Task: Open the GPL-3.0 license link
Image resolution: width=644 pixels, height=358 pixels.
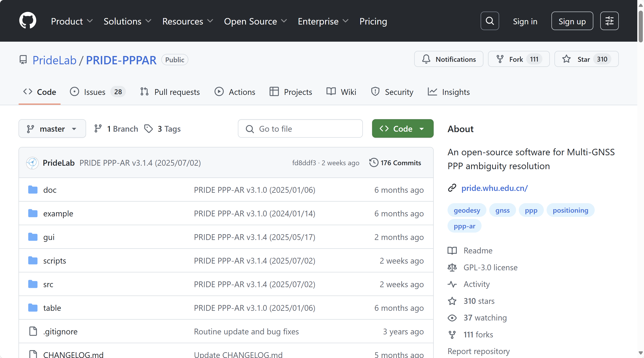Action: 491,267
